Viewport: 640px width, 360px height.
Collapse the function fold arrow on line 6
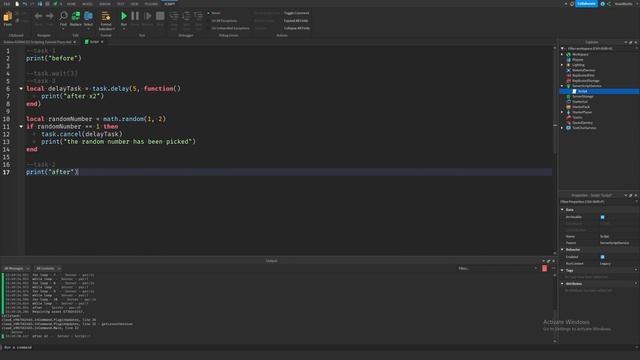coord(21,89)
